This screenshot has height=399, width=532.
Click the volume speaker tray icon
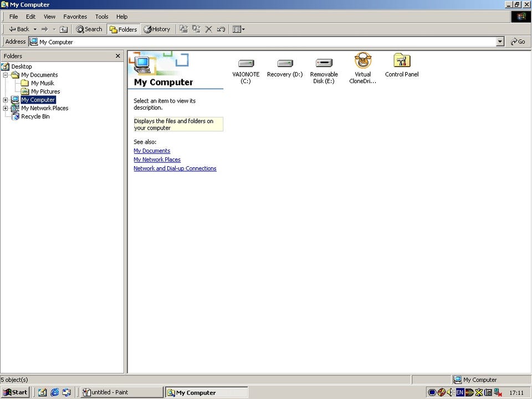450,392
